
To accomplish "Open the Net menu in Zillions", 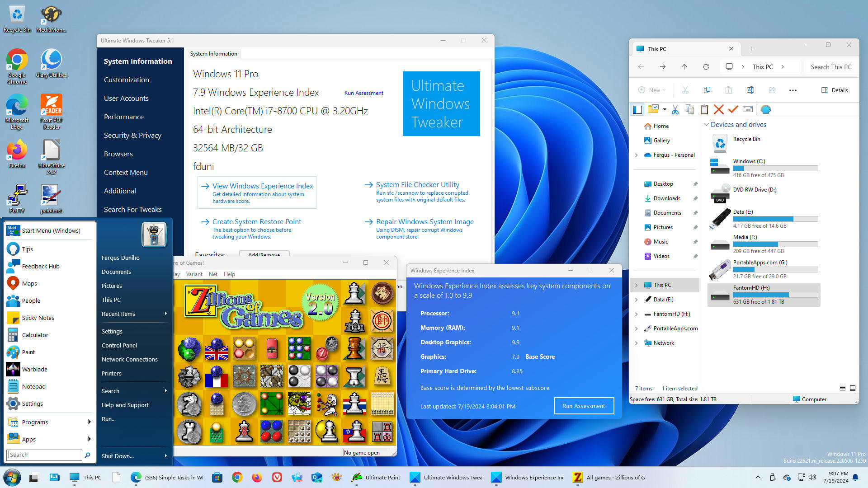I will pyautogui.click(x=213, y=274).
